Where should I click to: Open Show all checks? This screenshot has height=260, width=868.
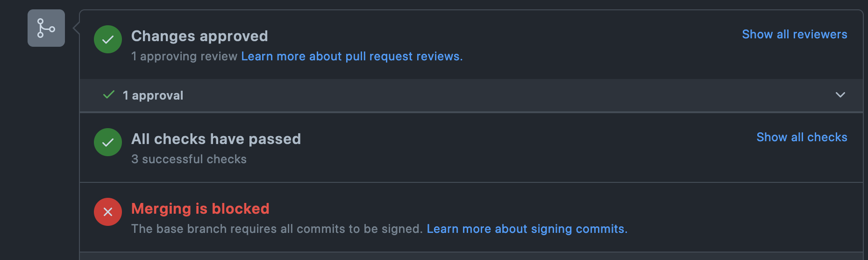click(802, 137)
